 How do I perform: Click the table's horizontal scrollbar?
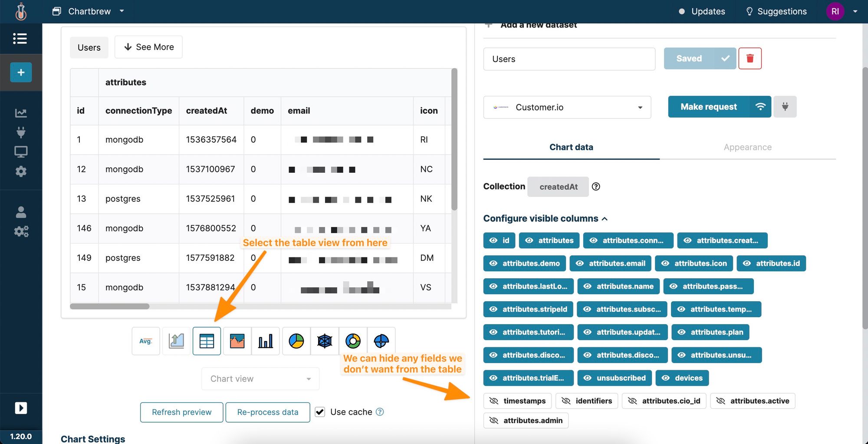pos(110,306)
